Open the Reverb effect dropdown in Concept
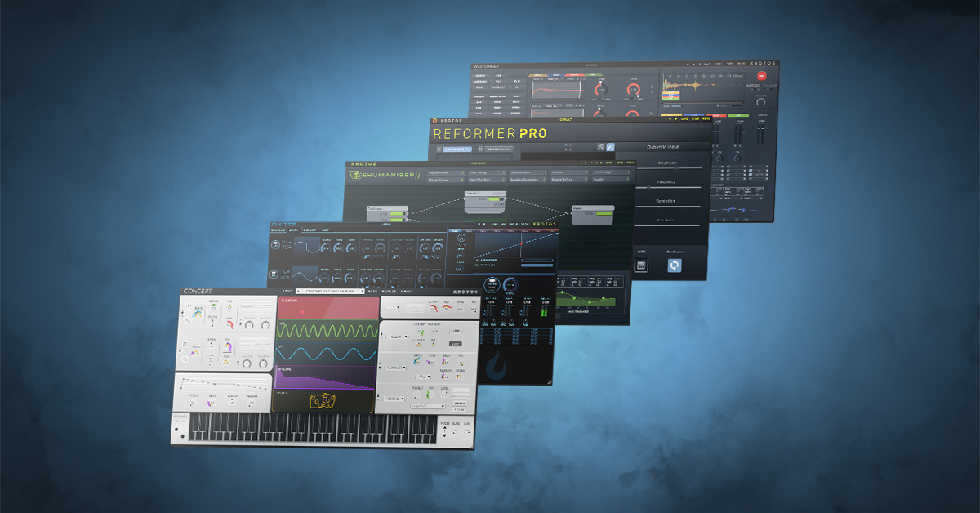Viewport: 980px width, 513px height. click(394, 399)
